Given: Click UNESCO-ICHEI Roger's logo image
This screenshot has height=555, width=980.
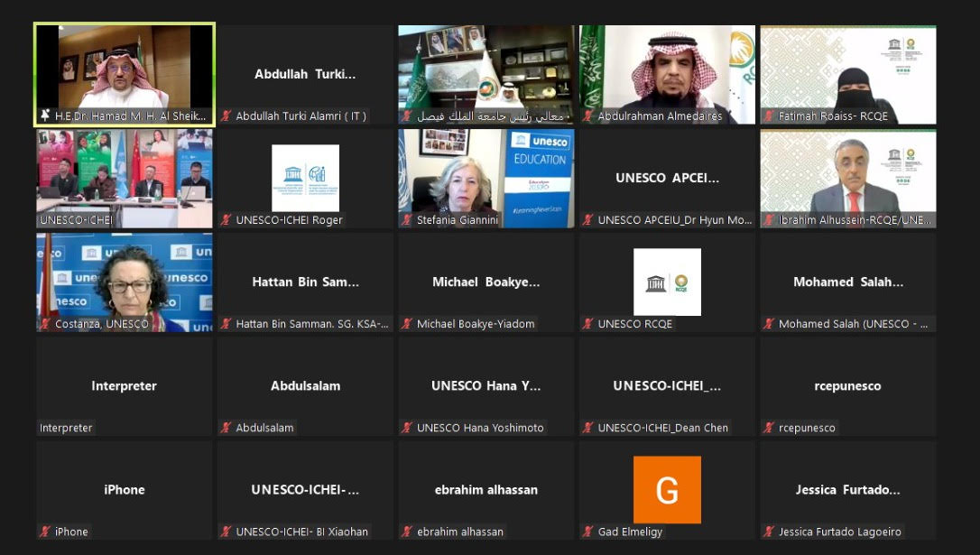Looking at the screenshot, I should (x=304, y=177).
